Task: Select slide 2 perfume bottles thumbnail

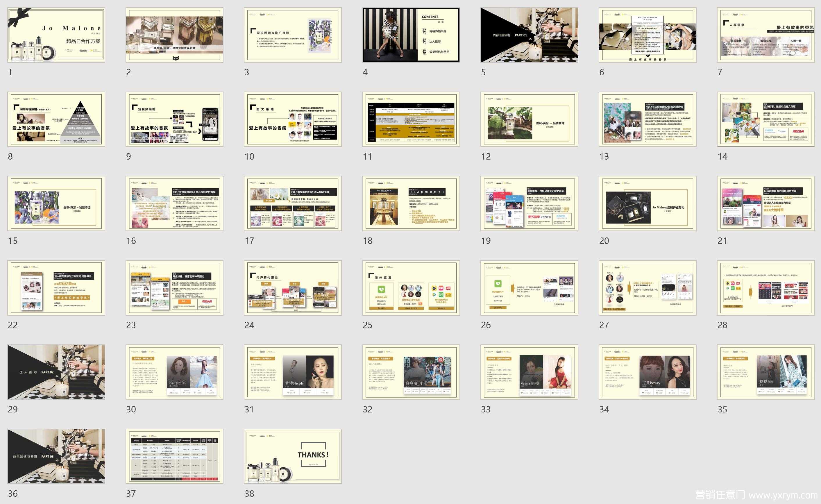Action: click(175, 35)
